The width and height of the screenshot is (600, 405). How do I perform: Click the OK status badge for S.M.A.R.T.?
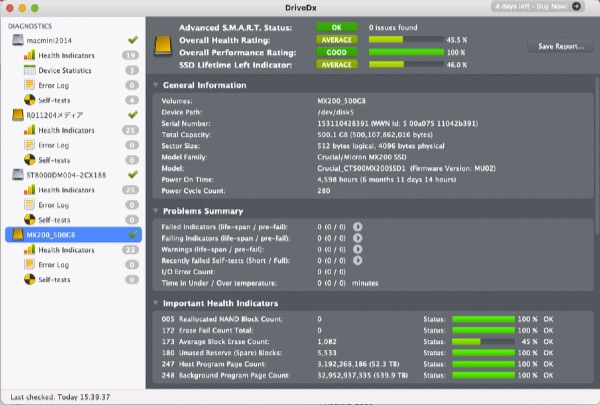(337, 27)
